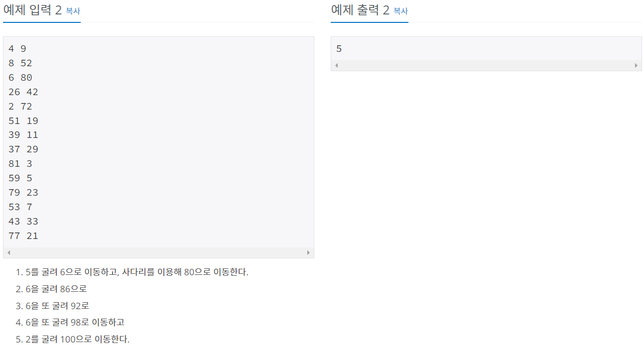
Task: Click left scroll arrow of output box
Action: [x=336, y=66]
